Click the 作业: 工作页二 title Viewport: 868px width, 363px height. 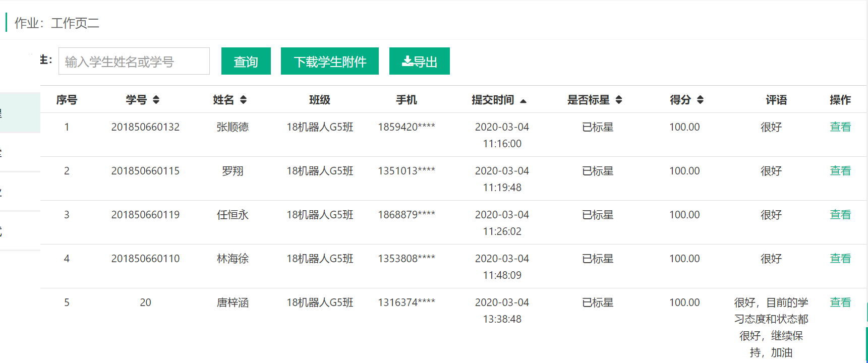point(57,23)
